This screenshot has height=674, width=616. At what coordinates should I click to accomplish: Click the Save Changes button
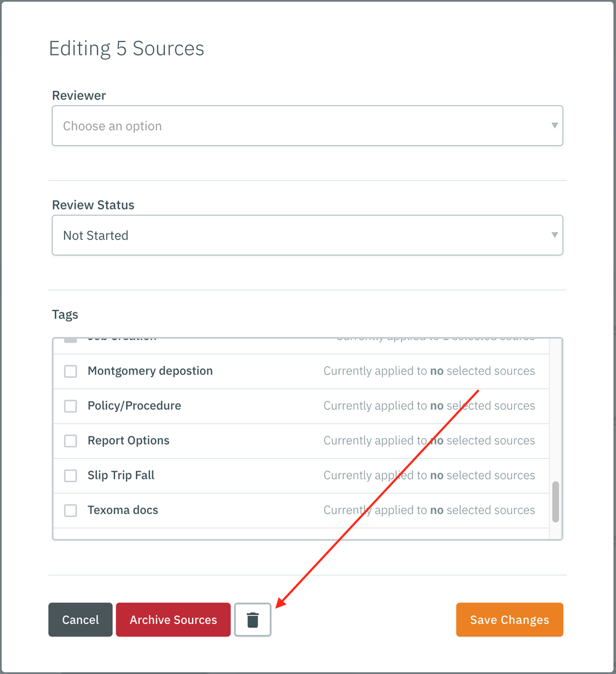pos(509,619)
